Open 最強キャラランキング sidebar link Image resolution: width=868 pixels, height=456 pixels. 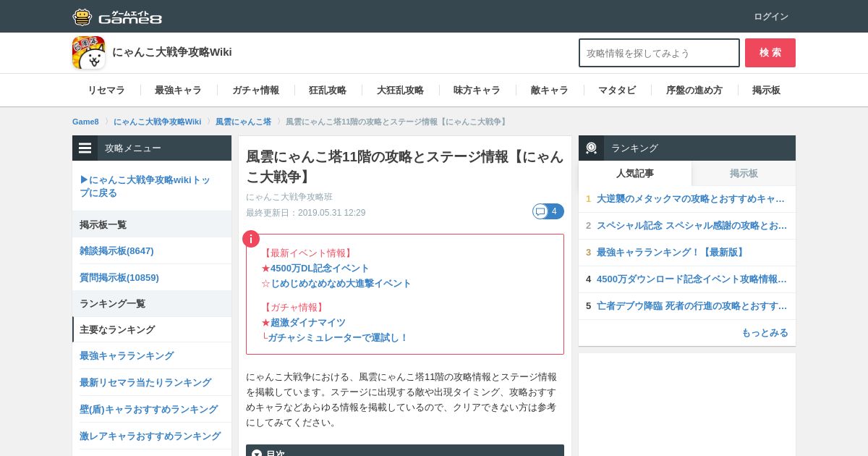coord(127,355)
